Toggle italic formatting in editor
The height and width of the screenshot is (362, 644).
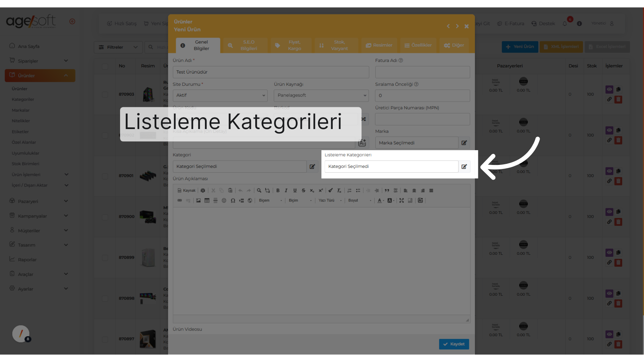286,190
